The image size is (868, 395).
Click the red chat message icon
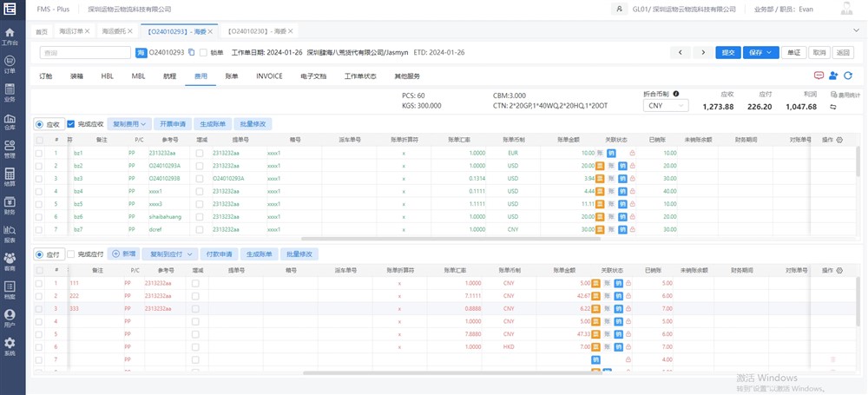tap(819, 76)
